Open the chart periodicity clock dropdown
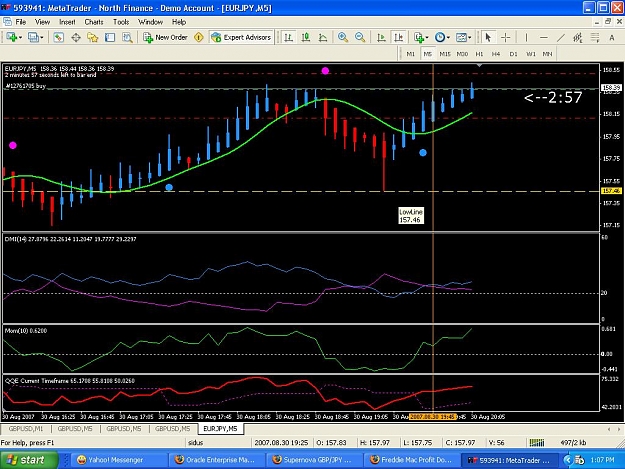 [x=442, y=37]
